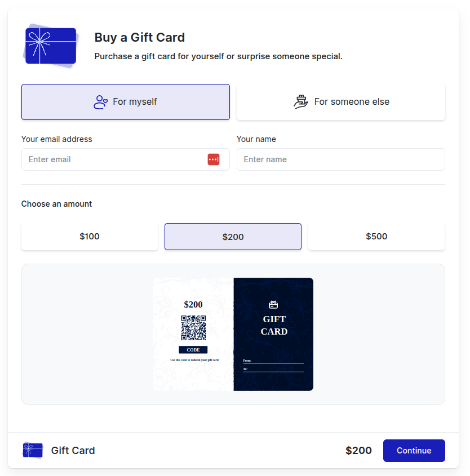Click the small gift card icon in footer
Viewport: 470px width, 476px height.
pos(33,450)
